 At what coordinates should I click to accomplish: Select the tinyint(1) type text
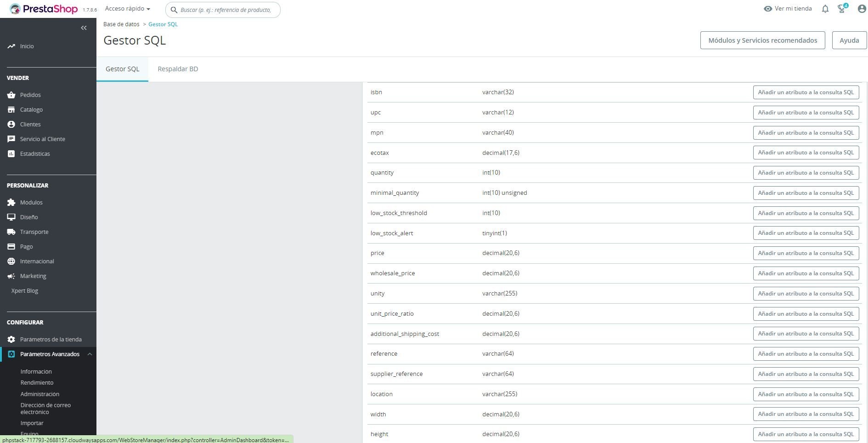pyautogui.click(x=495, y=233)
